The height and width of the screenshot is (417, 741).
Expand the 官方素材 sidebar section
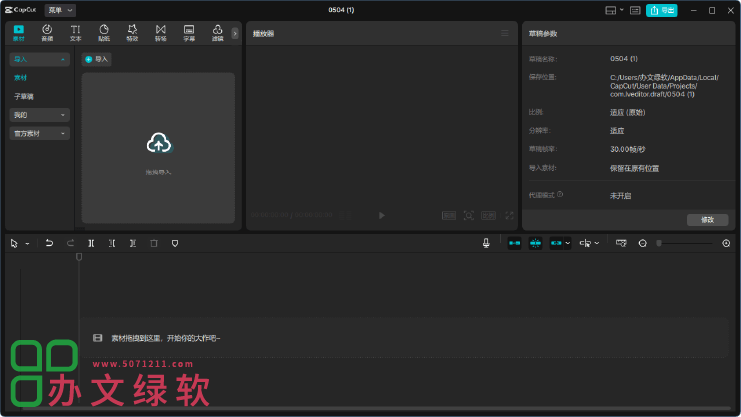pyautogui.click(x=40, y=133)
